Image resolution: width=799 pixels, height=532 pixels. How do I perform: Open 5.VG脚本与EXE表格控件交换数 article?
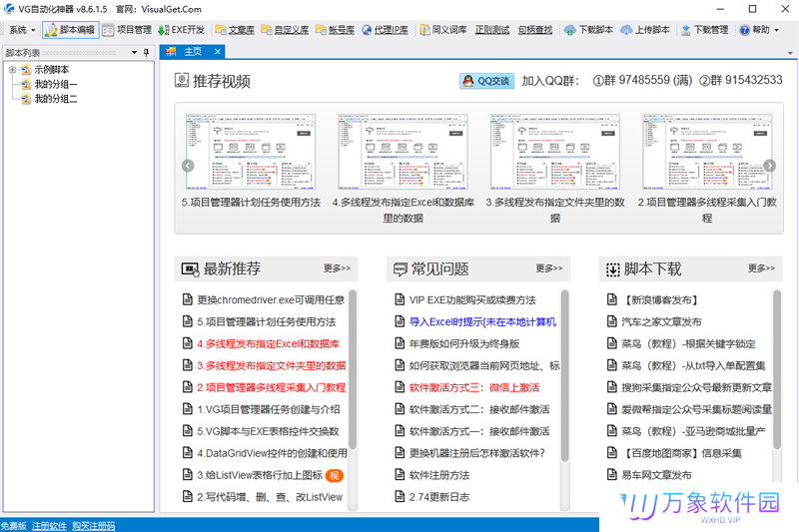(x=268, y=432)
